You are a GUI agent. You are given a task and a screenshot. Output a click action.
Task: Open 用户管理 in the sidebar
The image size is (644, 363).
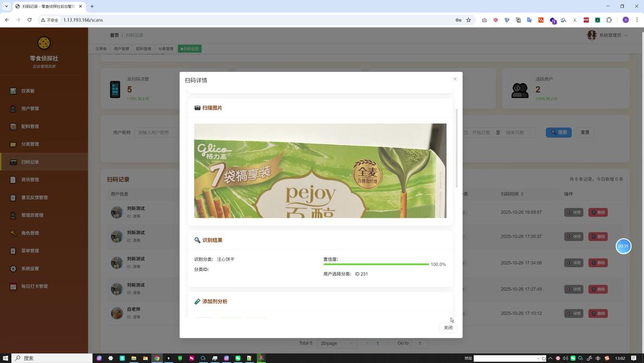pos(44,109)
